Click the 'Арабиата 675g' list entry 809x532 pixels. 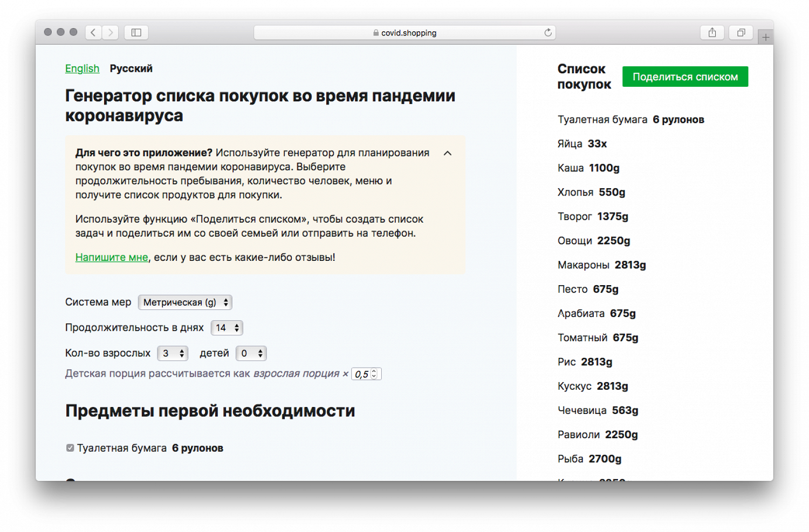pyautogui.click(x=597, y=313)
